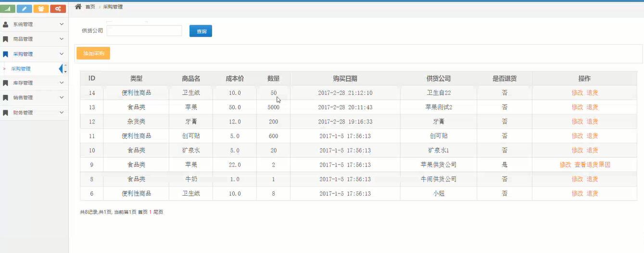The width and height of the screenshot is (644, 253).
Task: Collapse the 采购管理 menu chevron
Action: coord(62,54)
